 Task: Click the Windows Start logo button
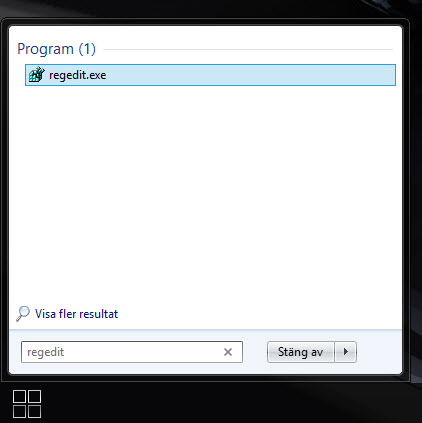(27, 404)
